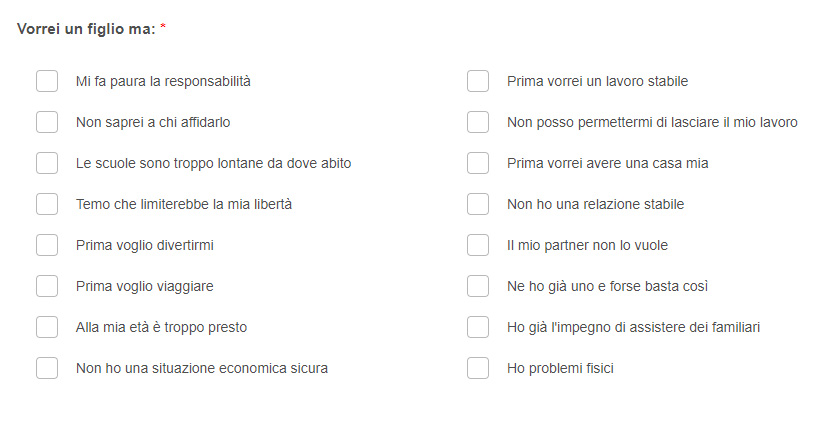
Task: Tick 'Prima vorrei un lavoro stabile' checkbox
Action: click(x=478, y=81)
